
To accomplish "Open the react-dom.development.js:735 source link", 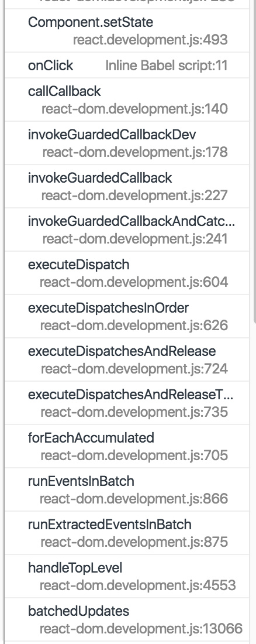I will tap(134, 412).
